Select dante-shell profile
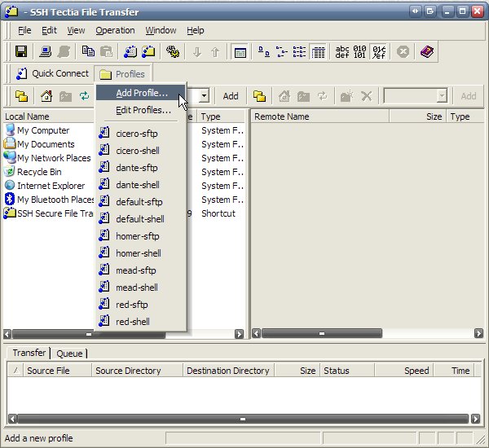This screenshot has height=448, width=489. click(140, 185)
